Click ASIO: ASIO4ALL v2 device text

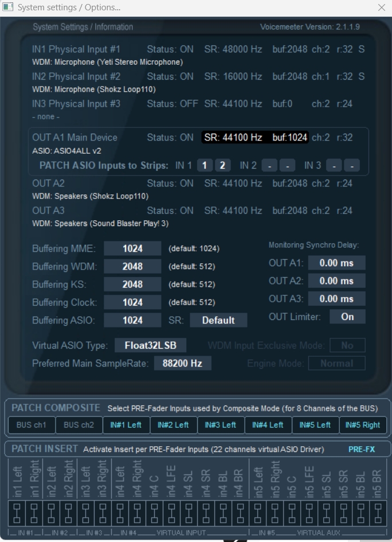tap(66, 151)
